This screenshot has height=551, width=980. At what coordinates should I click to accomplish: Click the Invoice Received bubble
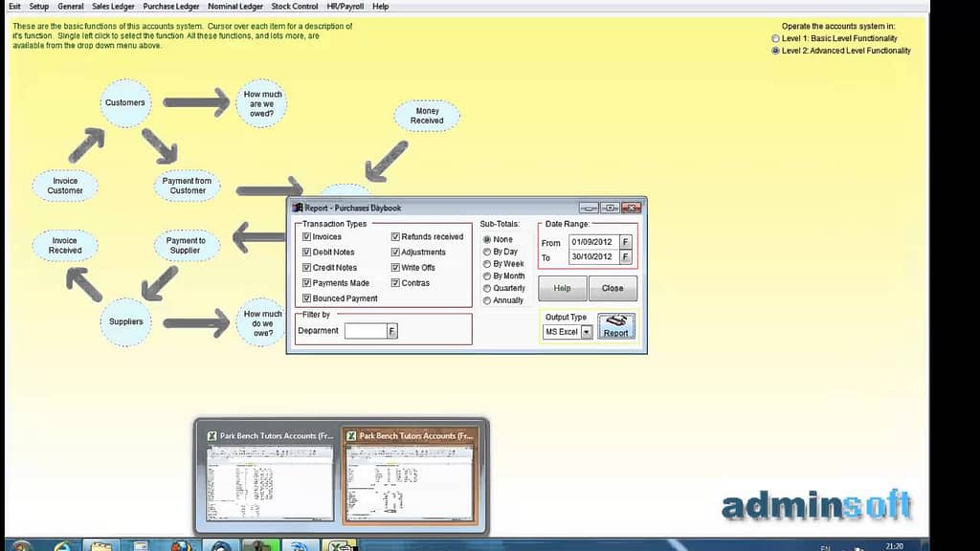[65, 246]
